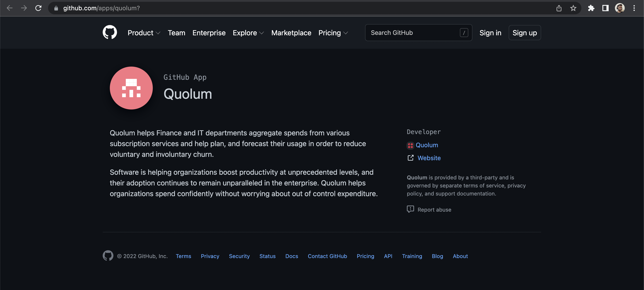Open the browser side panel icon

(x=605, y=8)
